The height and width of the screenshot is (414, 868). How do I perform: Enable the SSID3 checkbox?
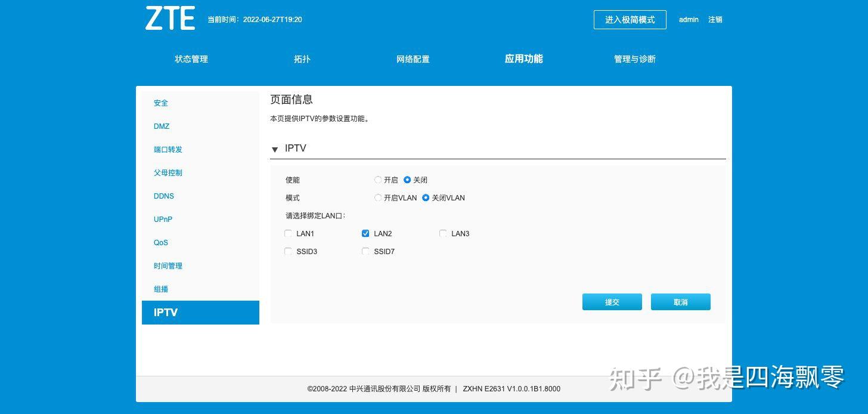pyautogui.click(x=288, y=251)
